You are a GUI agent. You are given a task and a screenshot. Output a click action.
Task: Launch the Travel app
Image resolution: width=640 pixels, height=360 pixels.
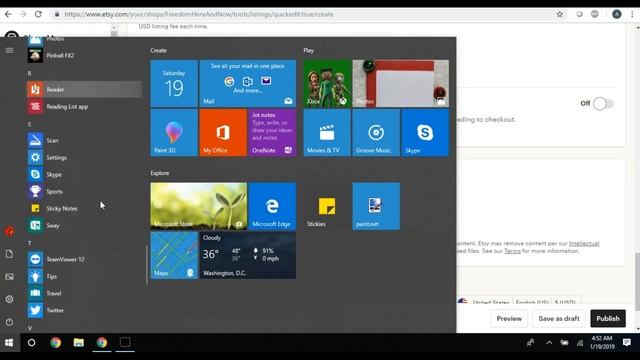click(84, 293)
